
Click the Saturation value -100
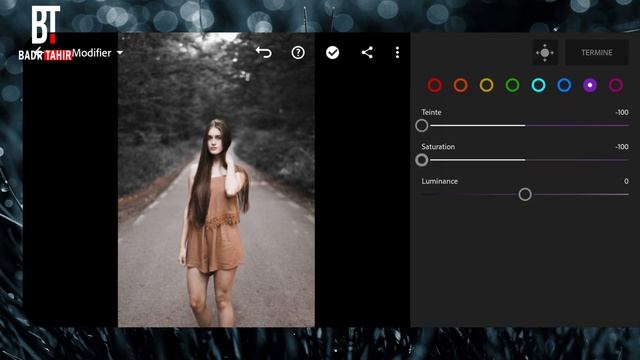click(x=622, y=147)
